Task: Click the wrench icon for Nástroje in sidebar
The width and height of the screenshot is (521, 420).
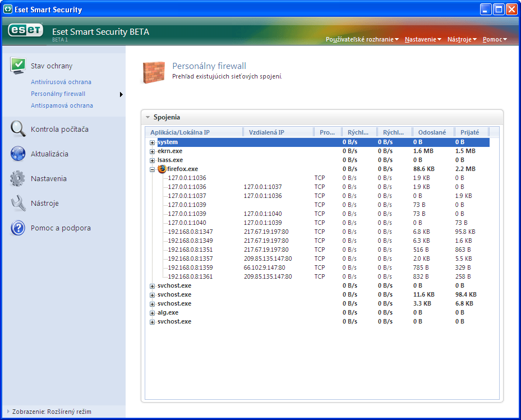Action: pyautogui.click(x=18, y=203)
